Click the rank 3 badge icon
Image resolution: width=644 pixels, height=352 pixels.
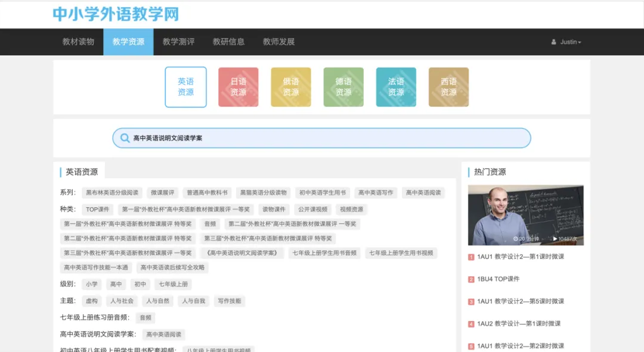[x=472, y=302]
